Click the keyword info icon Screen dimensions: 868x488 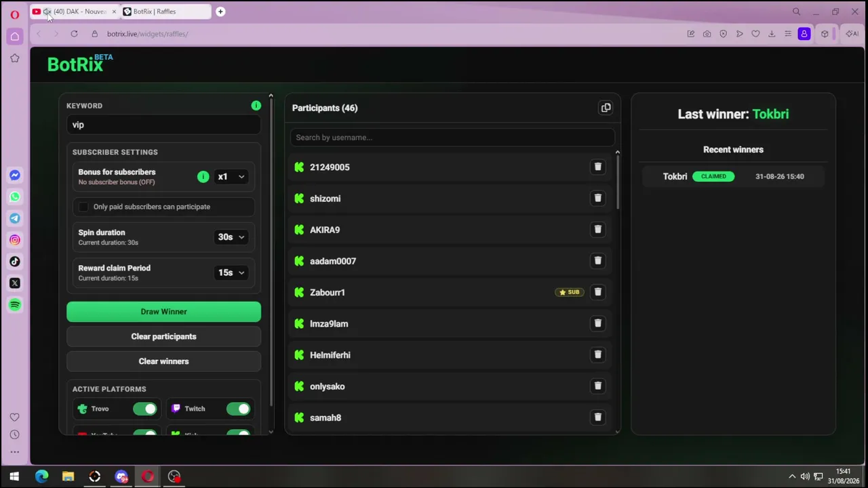pos(256,106)
